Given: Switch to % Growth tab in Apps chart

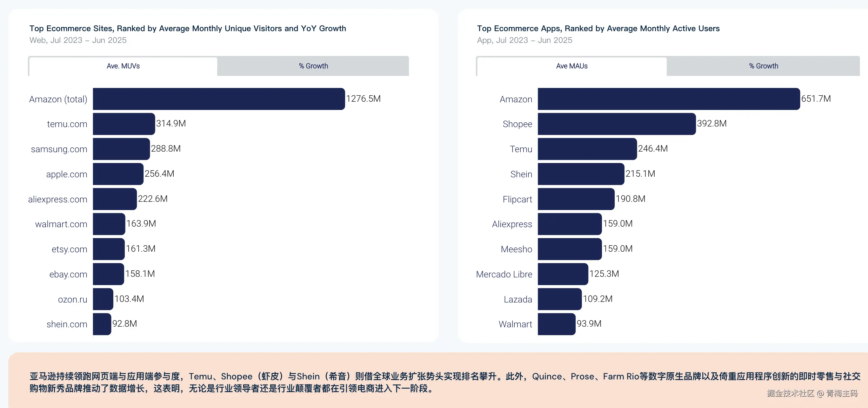Looking at the screenshot, I should point(763,66).
